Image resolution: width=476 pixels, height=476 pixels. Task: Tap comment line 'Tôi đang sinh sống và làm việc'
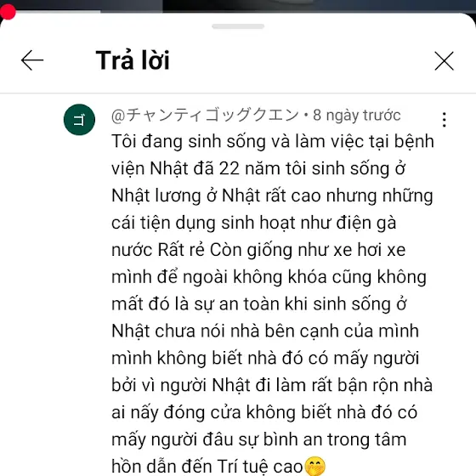pos(238,142)
